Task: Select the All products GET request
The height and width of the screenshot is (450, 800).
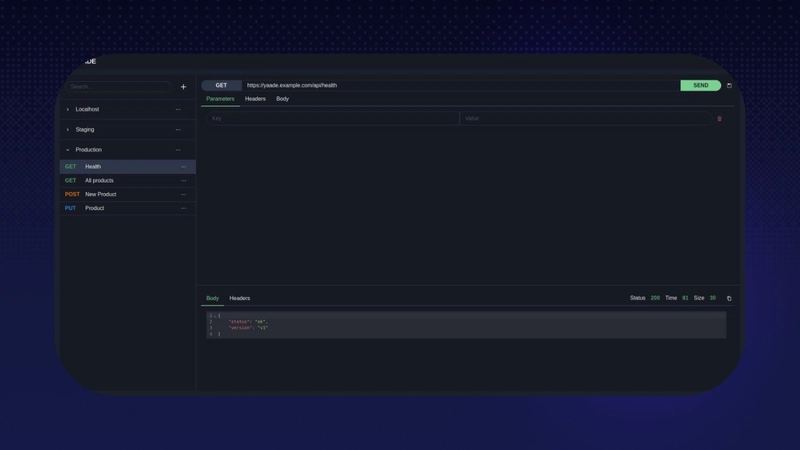Action: tap(99, 181)
